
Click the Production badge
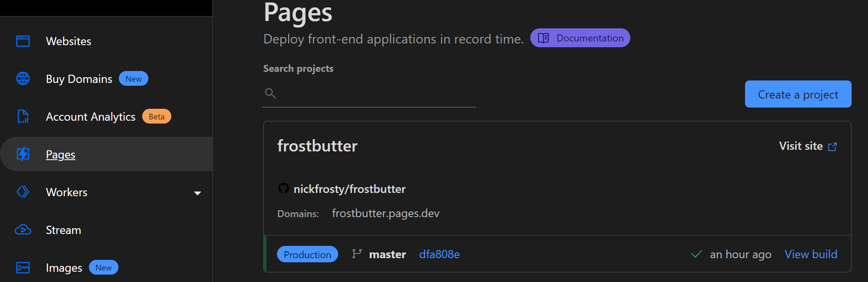tap(307, 254)
